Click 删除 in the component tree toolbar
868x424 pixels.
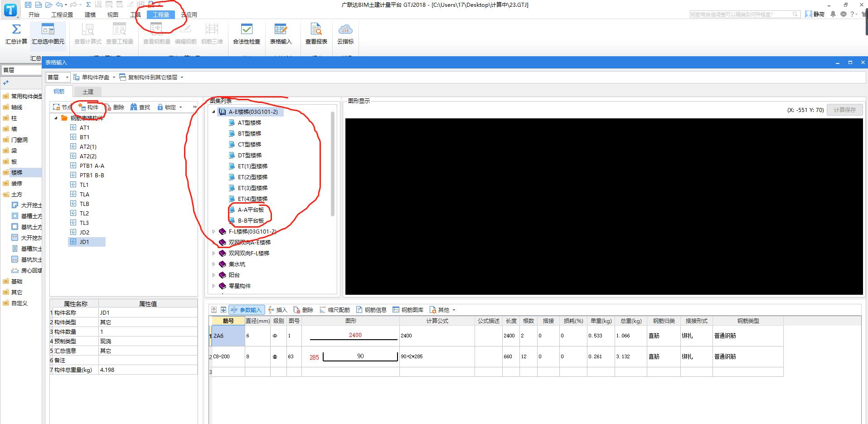pos(114,107)
